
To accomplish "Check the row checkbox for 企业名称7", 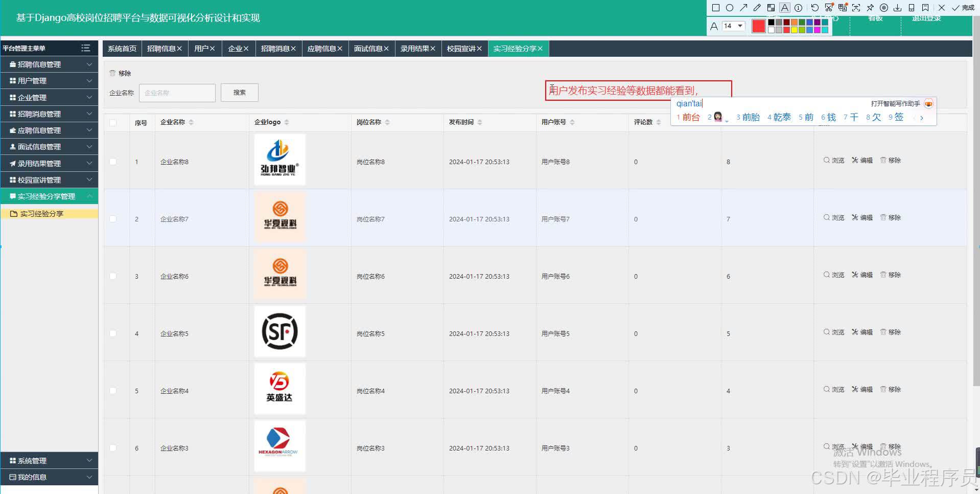I will (113, 219).
